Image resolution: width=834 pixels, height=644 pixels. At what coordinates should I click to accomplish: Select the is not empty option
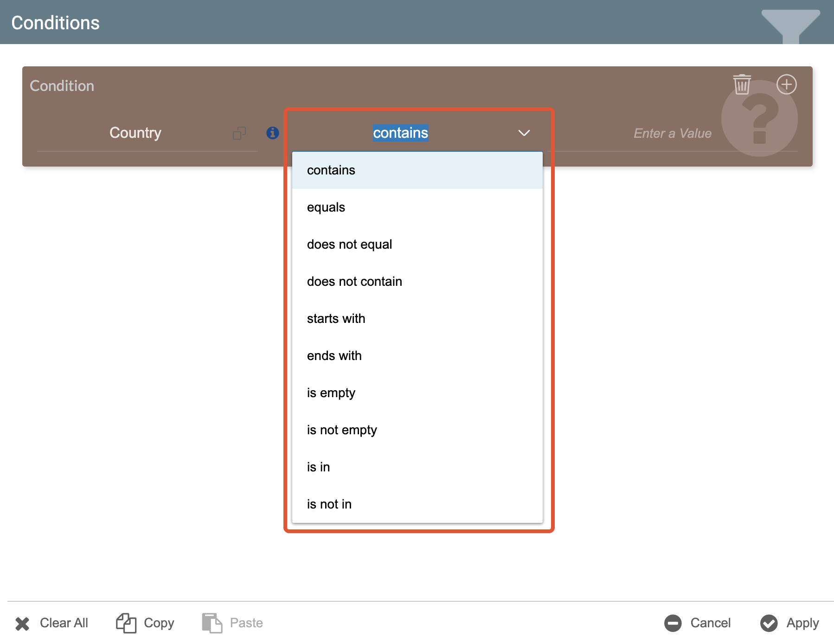click(x=342, y=430)
